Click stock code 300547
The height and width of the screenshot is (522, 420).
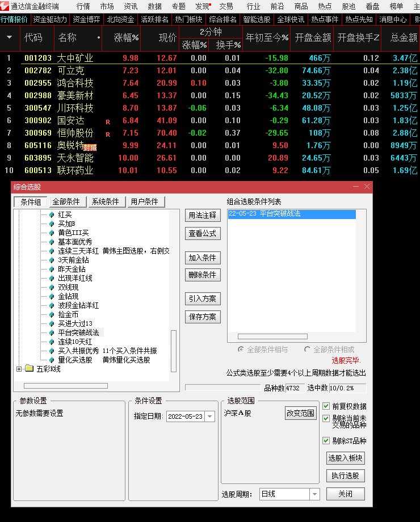click(x=38, y=108)
